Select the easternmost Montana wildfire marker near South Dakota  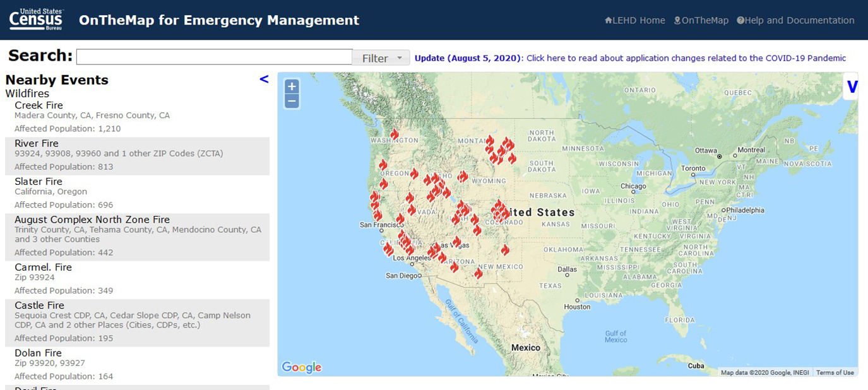coord(512,158)
